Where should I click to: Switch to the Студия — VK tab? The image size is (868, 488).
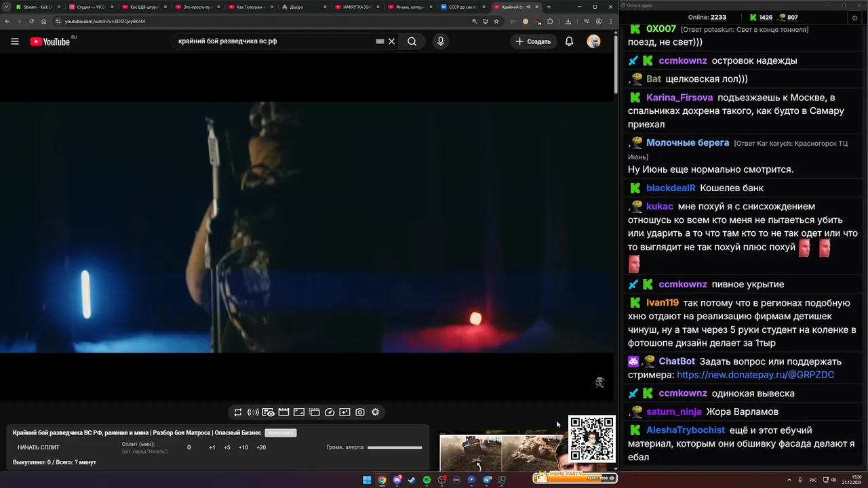[90, 7]
